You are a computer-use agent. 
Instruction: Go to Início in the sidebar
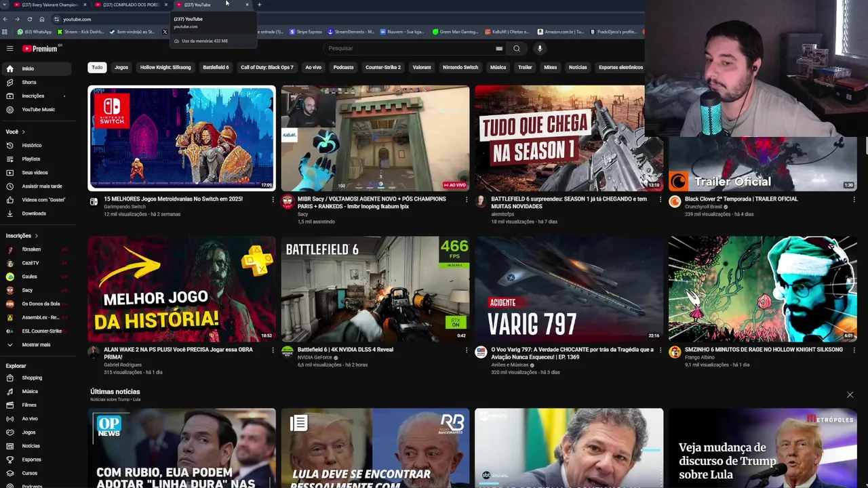click(x=37, y=68)
